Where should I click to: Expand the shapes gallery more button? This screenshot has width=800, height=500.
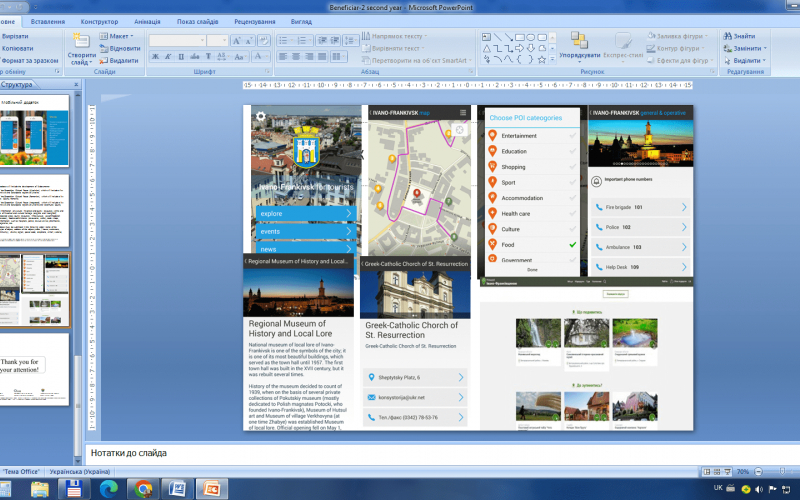[x=552, y=60]
